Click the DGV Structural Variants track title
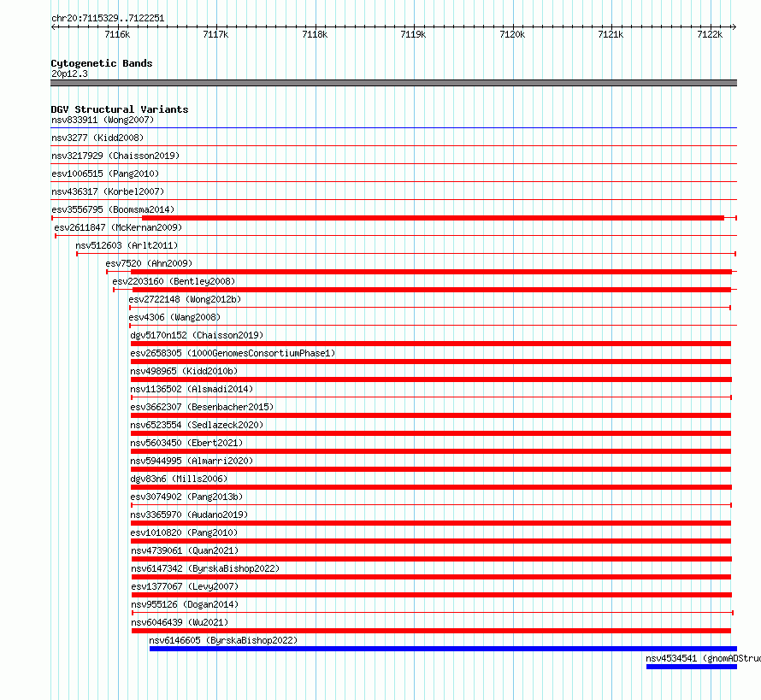761x700 pixels. (120, 109)
